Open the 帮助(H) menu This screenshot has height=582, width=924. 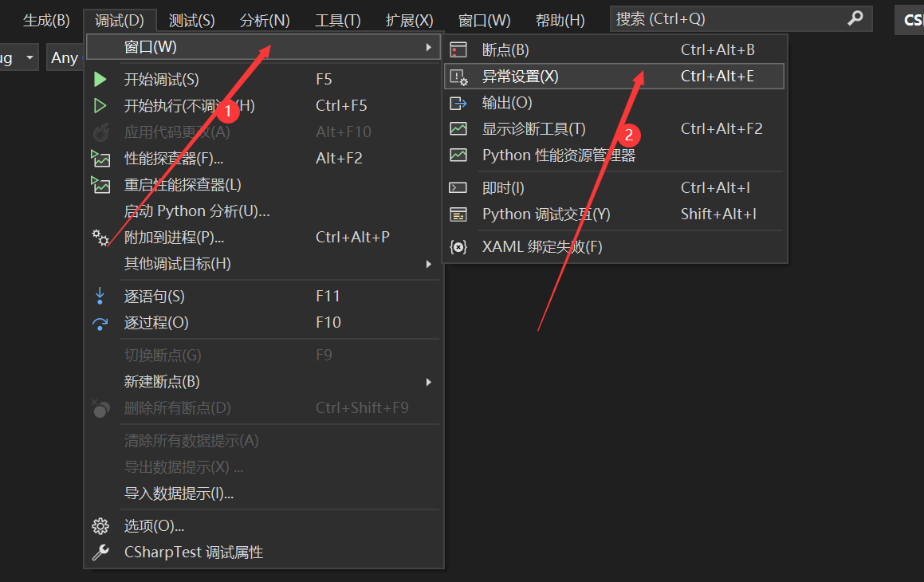(x=560, y=19)
